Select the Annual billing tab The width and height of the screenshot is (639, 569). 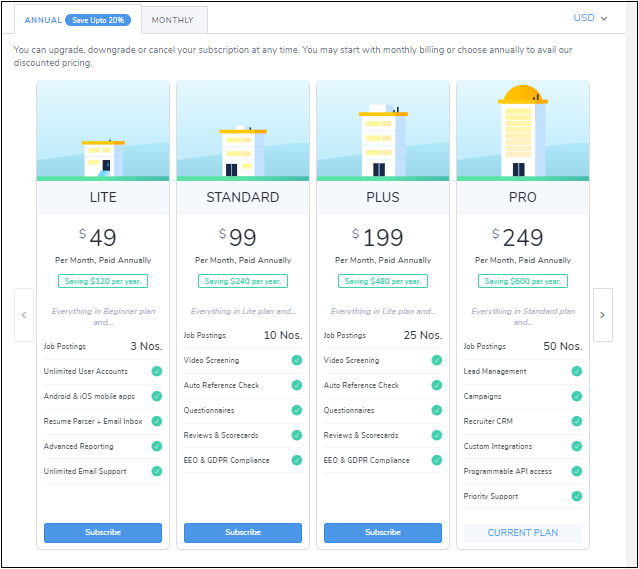[43, 20]
